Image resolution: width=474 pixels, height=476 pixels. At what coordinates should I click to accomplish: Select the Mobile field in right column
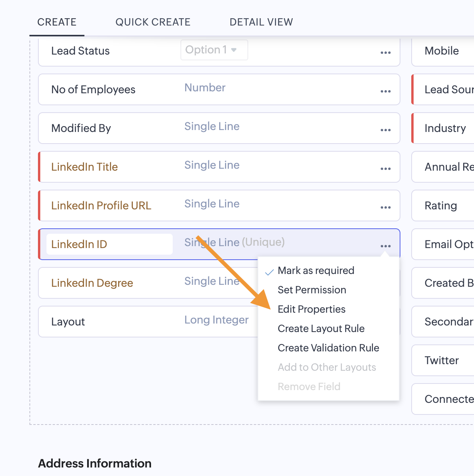[x=443, y=51]
